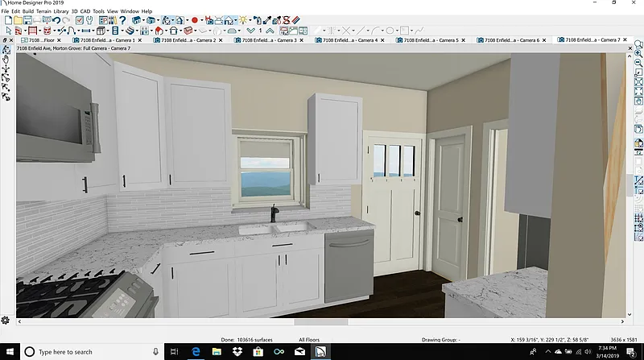The height and width of the screenshot is (360, 644).
Task: Click the horizontal scrollbar thumb
Action: click(320, 322)
